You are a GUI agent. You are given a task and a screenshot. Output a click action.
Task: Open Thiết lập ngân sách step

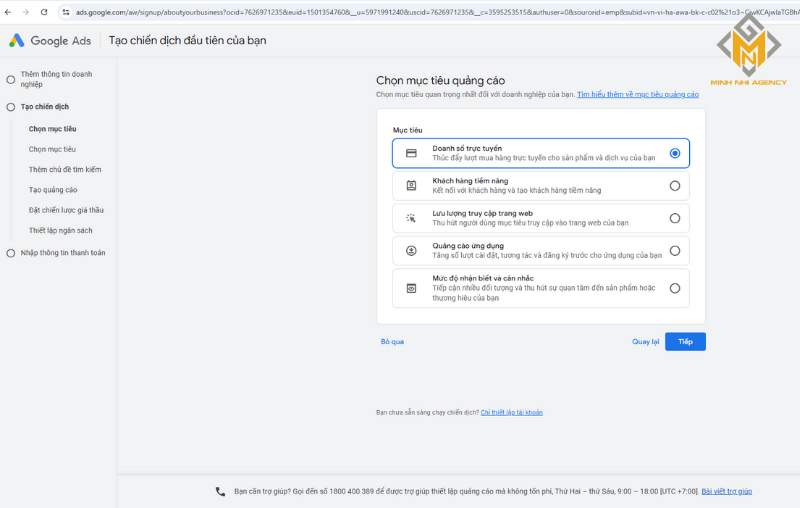coord(61,231)
